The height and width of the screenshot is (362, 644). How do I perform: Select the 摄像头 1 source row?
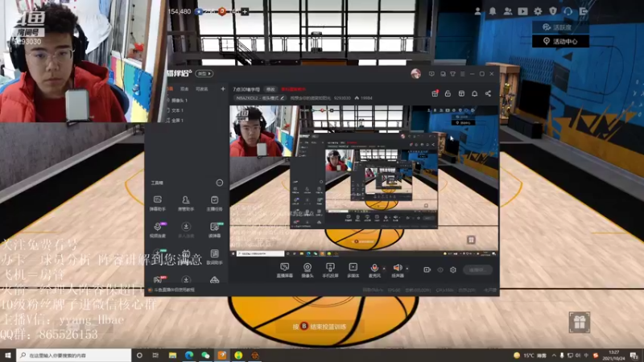[177, 100]
